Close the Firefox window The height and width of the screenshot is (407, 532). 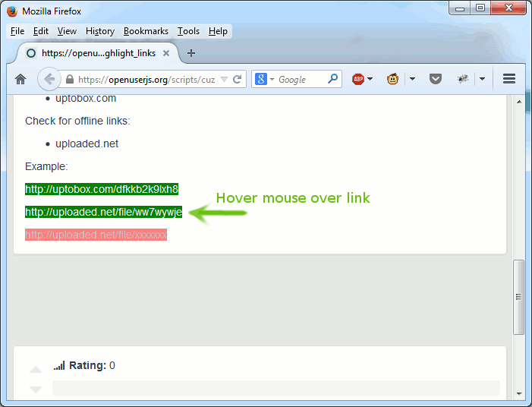click(508, 8)
